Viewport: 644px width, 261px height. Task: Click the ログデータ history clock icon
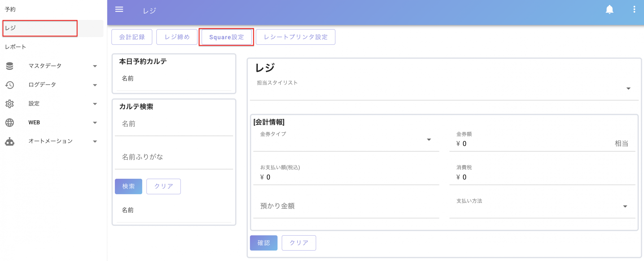[10, 85]
